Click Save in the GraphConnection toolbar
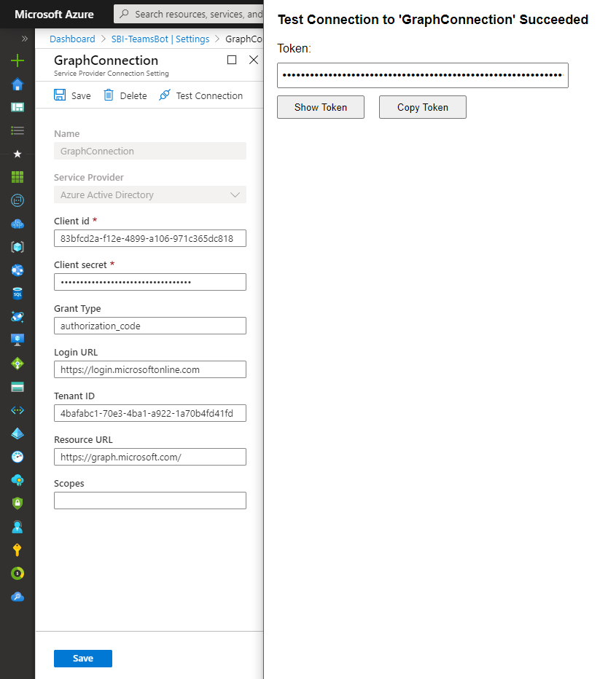 (72, 95)
